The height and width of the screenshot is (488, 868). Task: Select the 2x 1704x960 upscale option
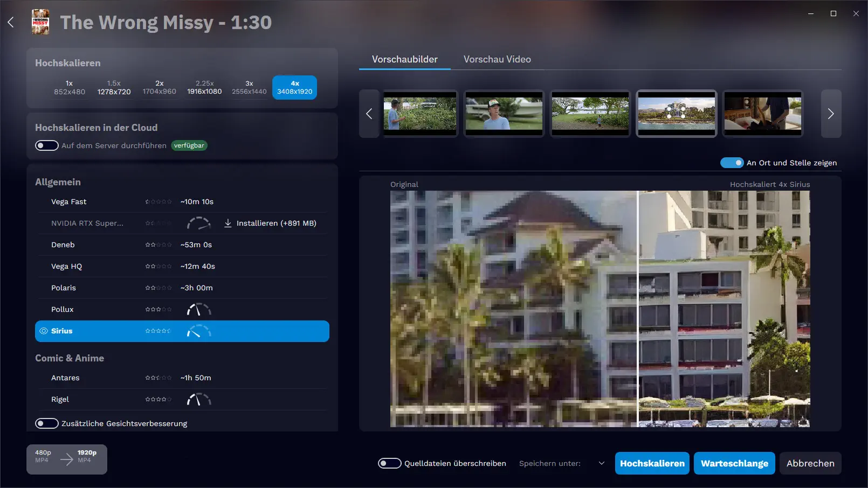pos(159,87)
